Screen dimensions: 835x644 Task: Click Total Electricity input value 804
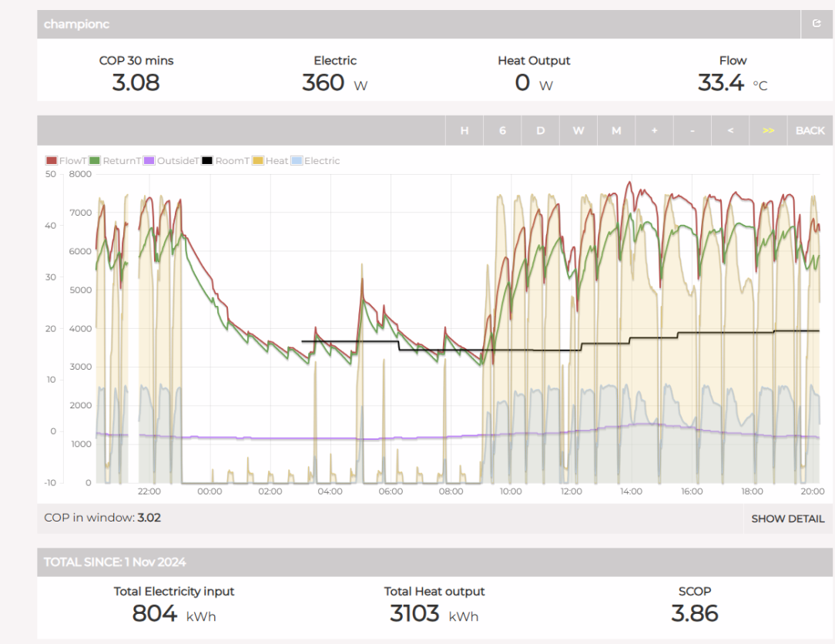(154, 613)
